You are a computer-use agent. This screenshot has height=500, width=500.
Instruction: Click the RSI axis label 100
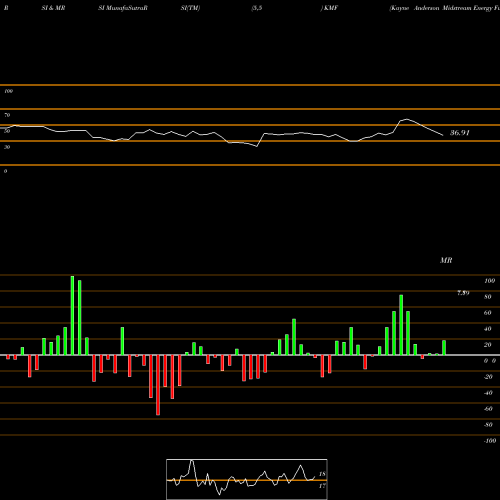(8, 91)
